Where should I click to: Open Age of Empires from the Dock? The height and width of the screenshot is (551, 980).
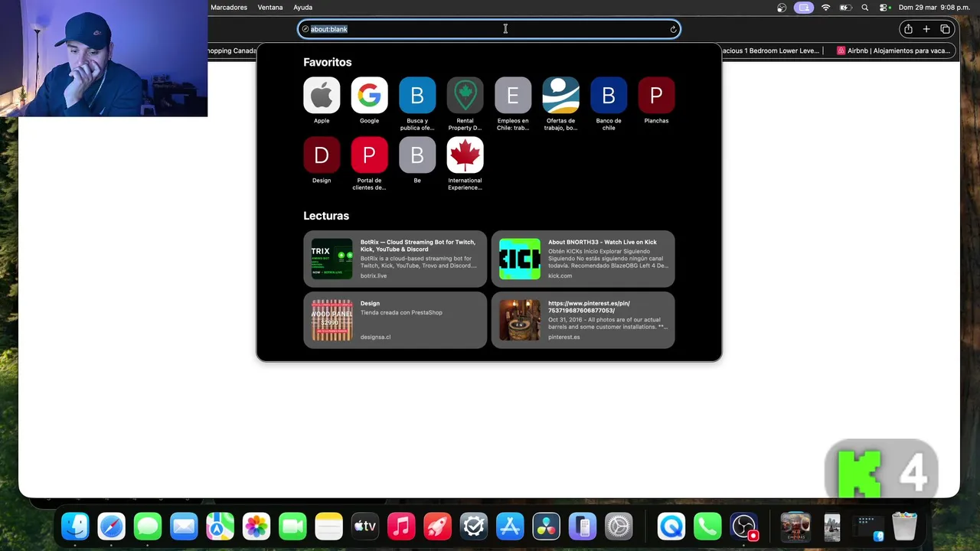coord(795,527)
